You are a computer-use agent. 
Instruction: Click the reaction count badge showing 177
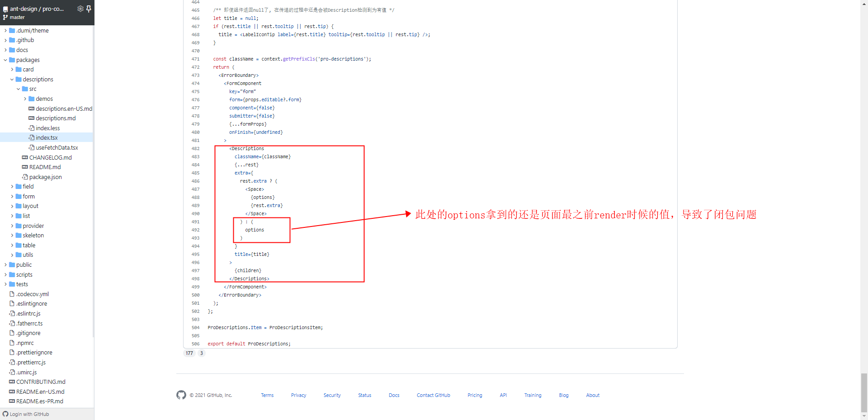tap(189, 353)
